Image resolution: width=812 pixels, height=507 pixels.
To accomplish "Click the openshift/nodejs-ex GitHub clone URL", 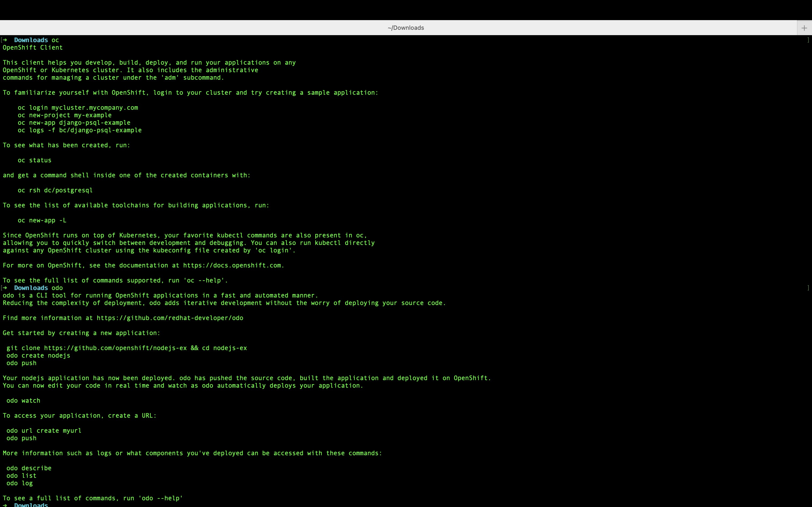I will pos(115,348).
